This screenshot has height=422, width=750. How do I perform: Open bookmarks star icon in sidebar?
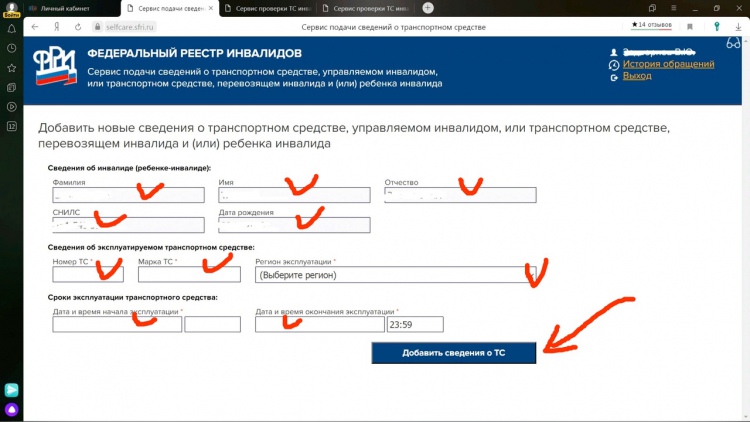click(11, 68)
